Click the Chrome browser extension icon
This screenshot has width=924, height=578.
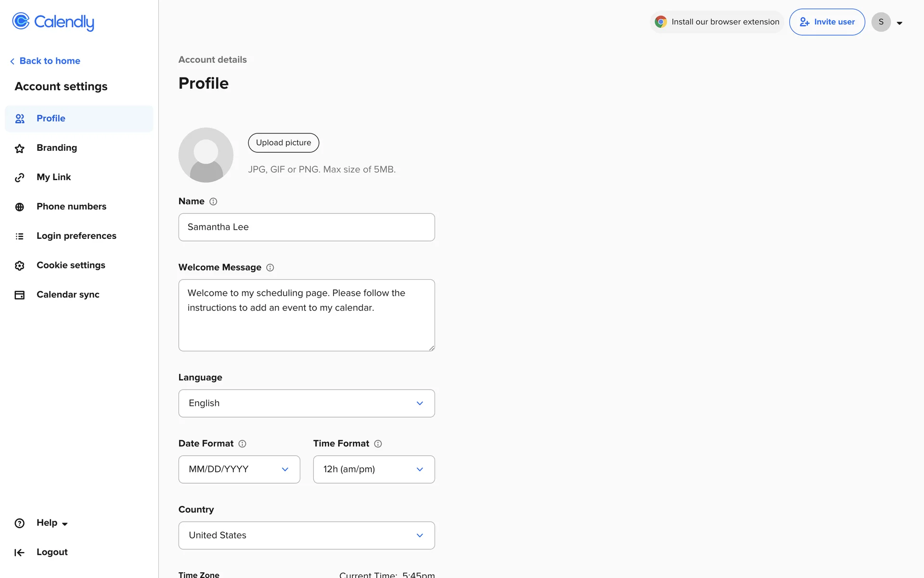pos(661,22)
